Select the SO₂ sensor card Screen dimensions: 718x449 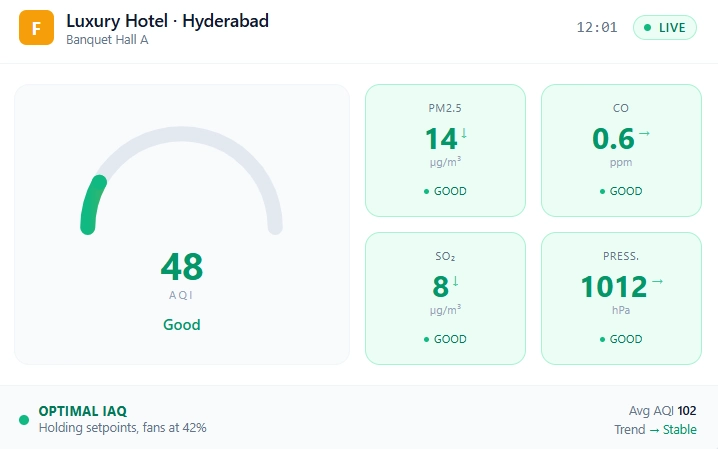click(x=445, y=298)
